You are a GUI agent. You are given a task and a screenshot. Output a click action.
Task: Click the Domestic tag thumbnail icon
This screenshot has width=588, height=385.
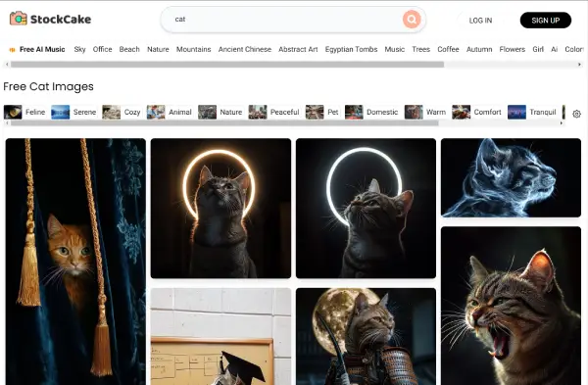click(354, 112)
